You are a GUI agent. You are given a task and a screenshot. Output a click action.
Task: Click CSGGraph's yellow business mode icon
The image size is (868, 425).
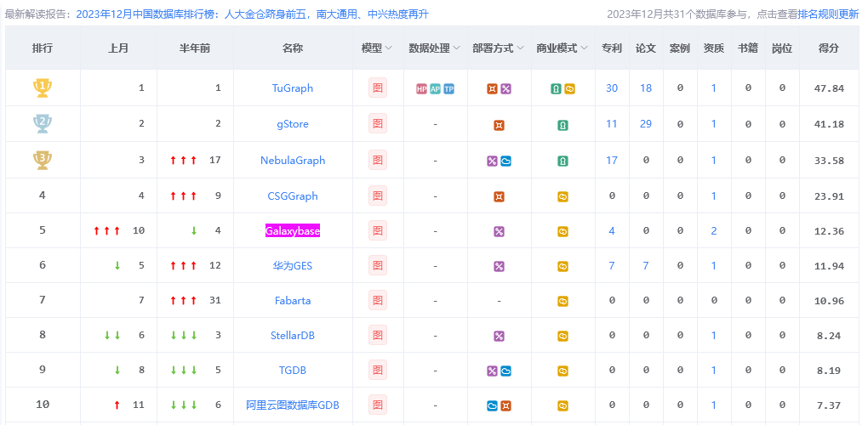pyautogui.click(x=563, y=196)
